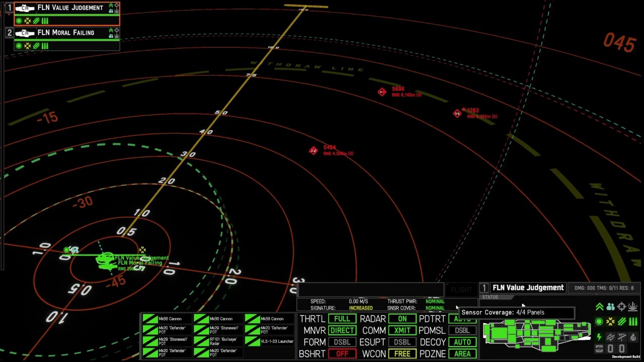This screenshot has width=644, height=362.
Task: Click the ship damage diagram in the status panel
Action: click(x=537, y=336)
